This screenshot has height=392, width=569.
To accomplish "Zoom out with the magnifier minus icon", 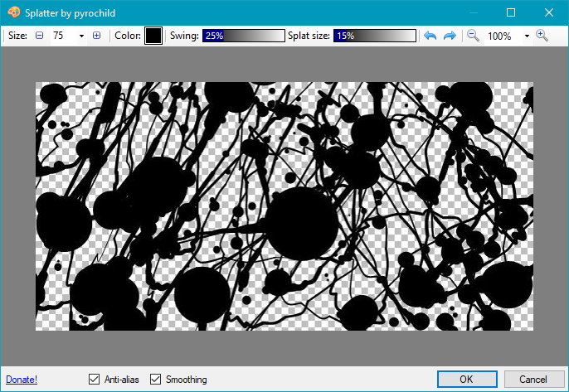I will click(x=473, y=36).
